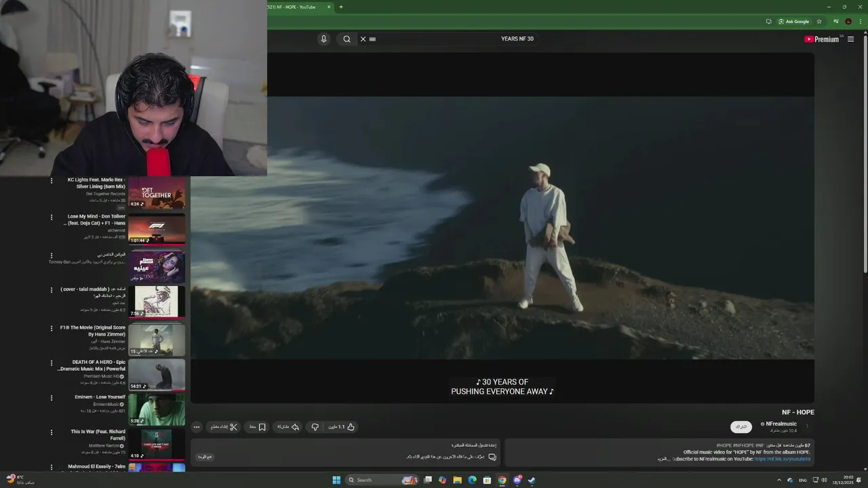Click the subscribe pill button next to NFrealmusic

pyautogui.click(x=741, y=427)
